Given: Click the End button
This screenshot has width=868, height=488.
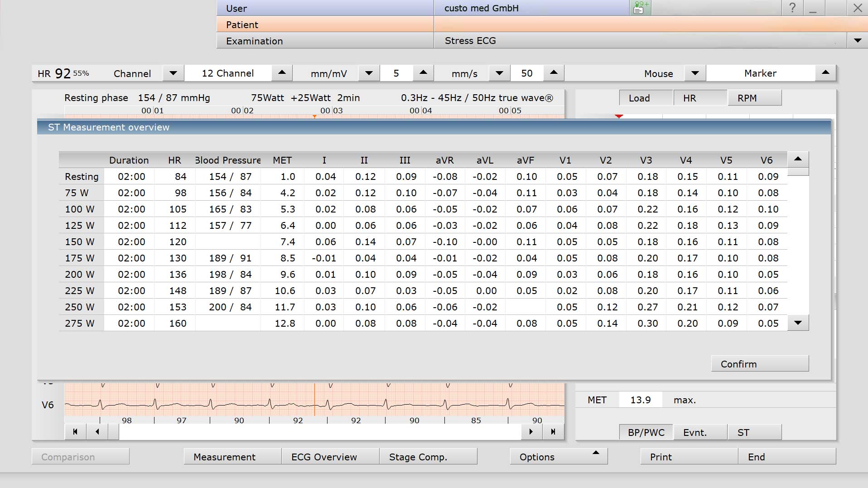Looking at the screenshot, I should click(787, 457).
